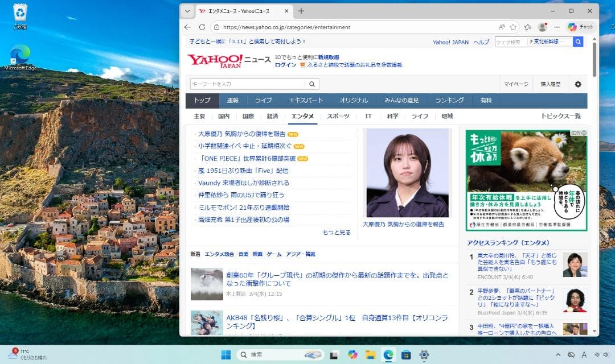Viewport: 615px width, 364px height.
Task: Click the blue web search magnifier button
Action: pyautogui.click(x=578, y=42)
